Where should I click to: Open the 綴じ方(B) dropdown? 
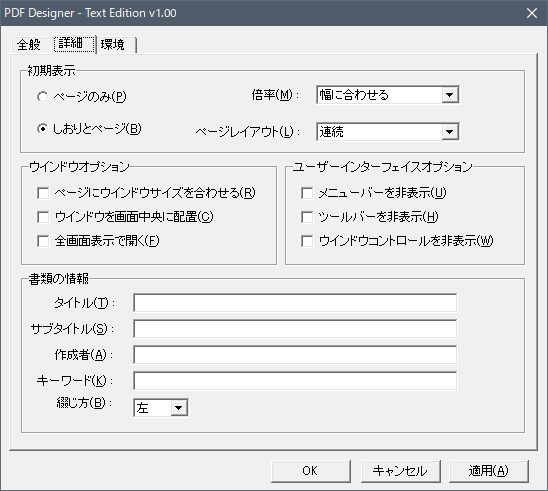pyautogui.click(x=161, y=408)
